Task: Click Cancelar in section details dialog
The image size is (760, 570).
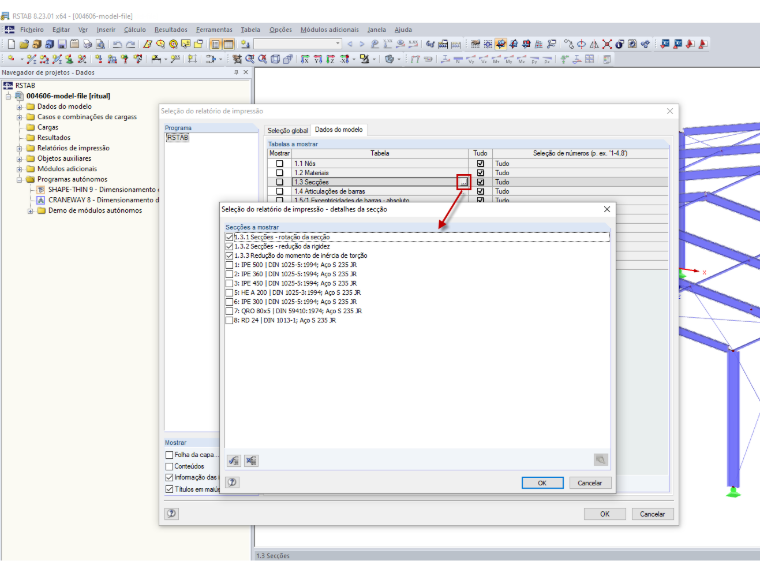Action: 589,483
